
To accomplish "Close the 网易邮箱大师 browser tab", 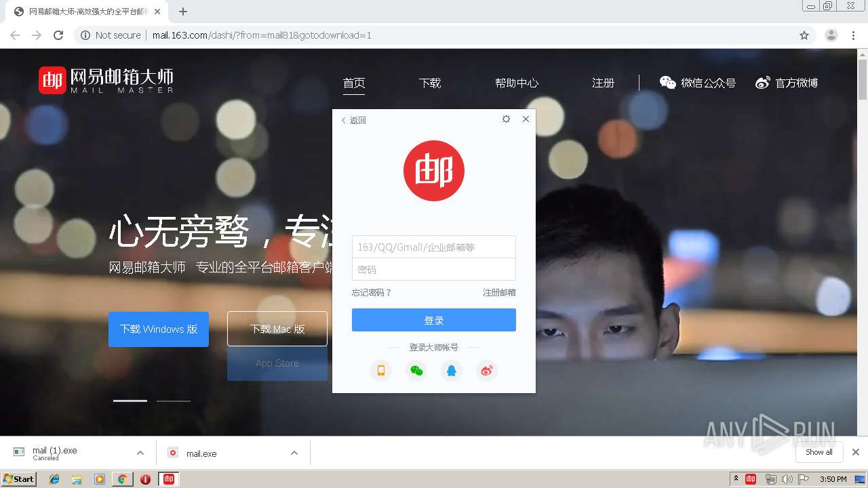I will tap(157, 12).
